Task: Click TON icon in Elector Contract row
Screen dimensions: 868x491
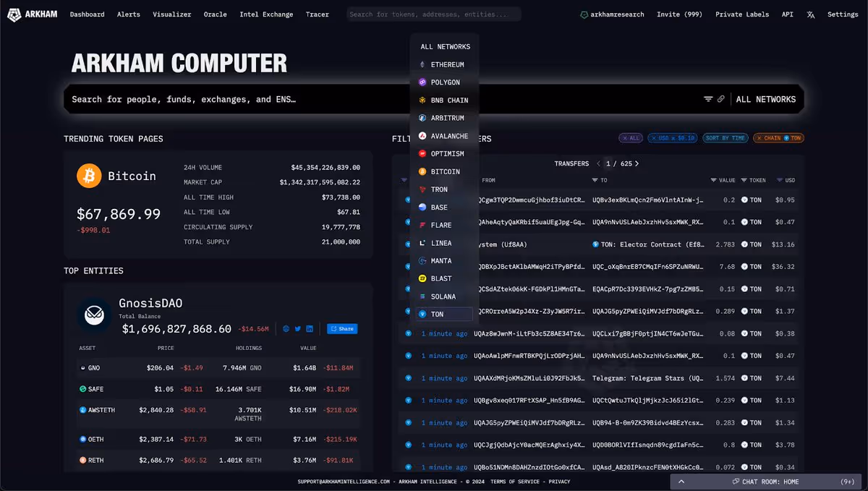Action: point(595,244)
